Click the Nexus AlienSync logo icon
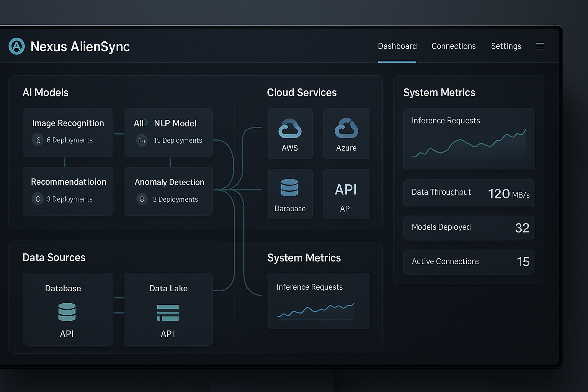 pyautogui.click(x=17, y=46)
